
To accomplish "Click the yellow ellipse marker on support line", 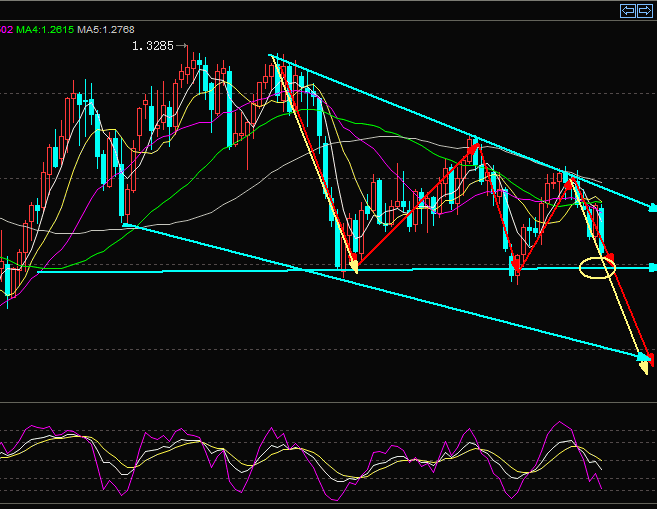I will pos(598,268).
